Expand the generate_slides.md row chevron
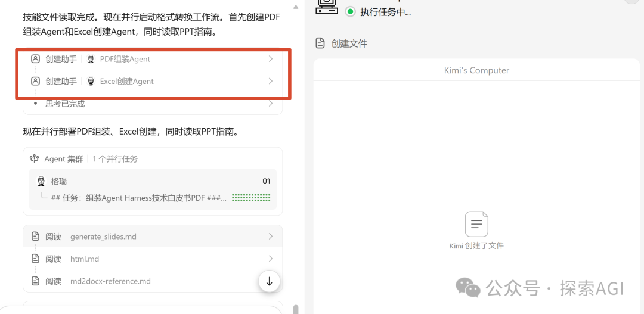The width and height of the screenshot is (644, 314). (x=270, y=237)
